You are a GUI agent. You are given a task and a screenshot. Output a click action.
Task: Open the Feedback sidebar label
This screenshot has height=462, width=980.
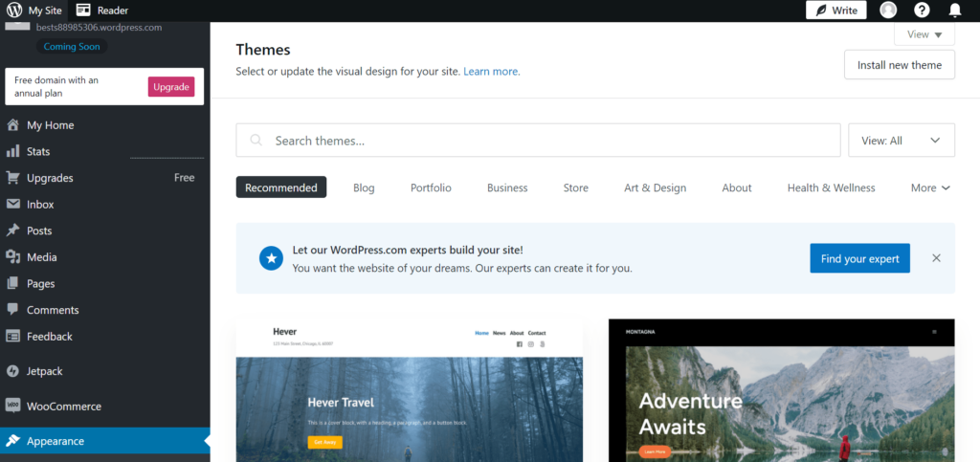tap(50, 337)
